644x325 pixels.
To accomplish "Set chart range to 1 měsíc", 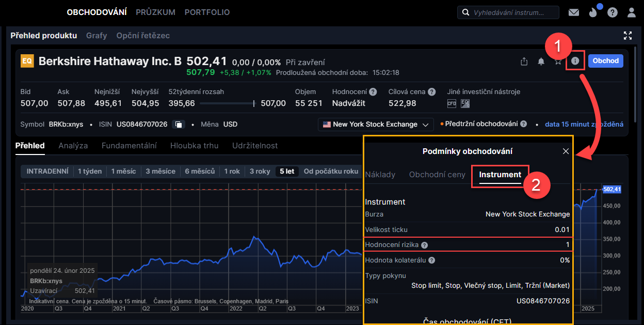I will [x=125, y=172].
